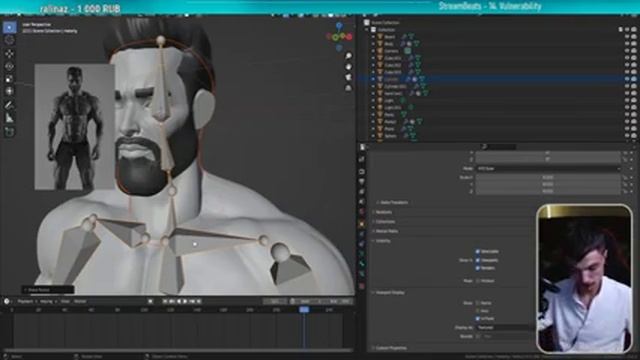Enable Show Axes checkbox
Screen dimensions: 640x360
click(x=478, y=311)
